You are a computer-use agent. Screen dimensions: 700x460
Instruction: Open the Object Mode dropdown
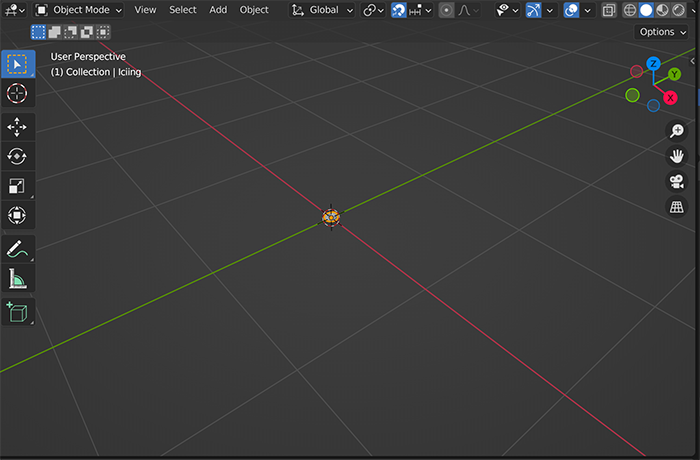click(79, 10)
